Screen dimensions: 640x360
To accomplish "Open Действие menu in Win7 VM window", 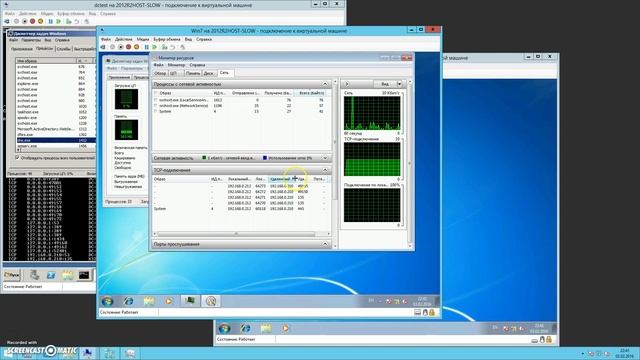I will click(123, 39).
